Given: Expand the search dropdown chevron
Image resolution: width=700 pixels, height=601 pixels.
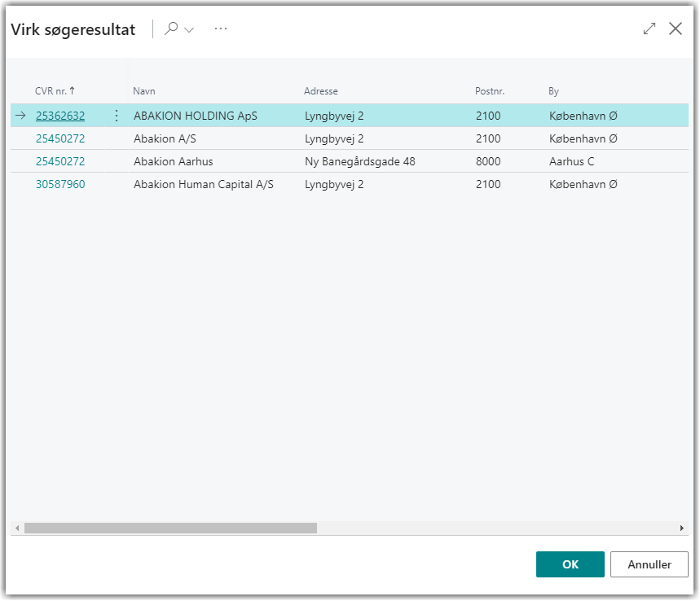Looking at the screenshot, I should [x=189, y=30].
